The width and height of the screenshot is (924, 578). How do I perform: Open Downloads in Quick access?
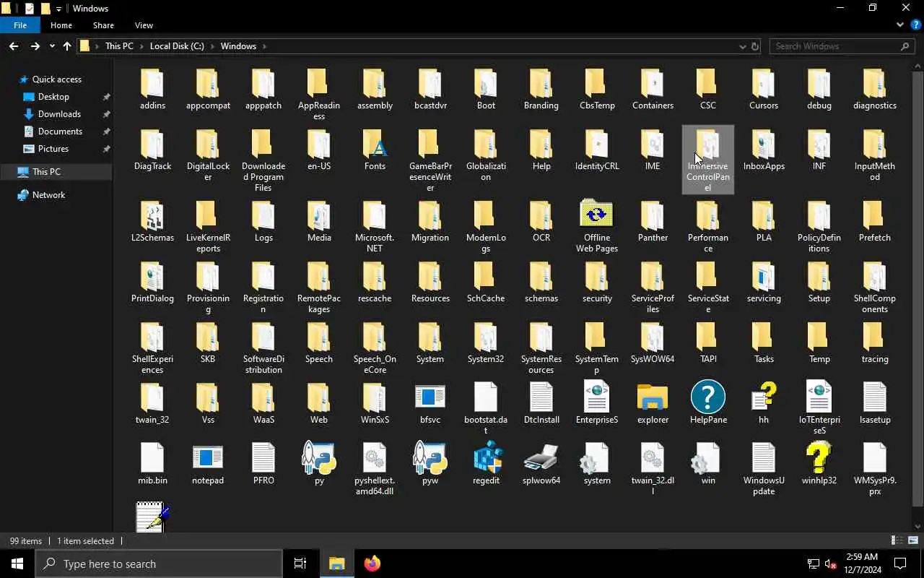tap(59, 114)
